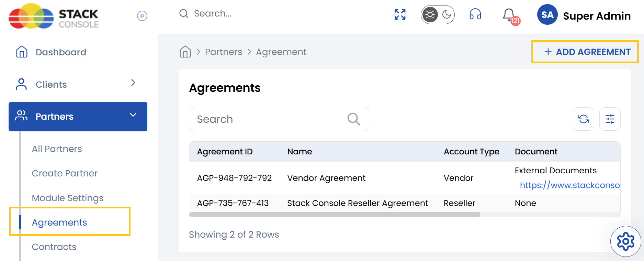Viewport: 644px width, 261px height.
Task: Click the floating gear settings icon
Action: tap(625, 241)
